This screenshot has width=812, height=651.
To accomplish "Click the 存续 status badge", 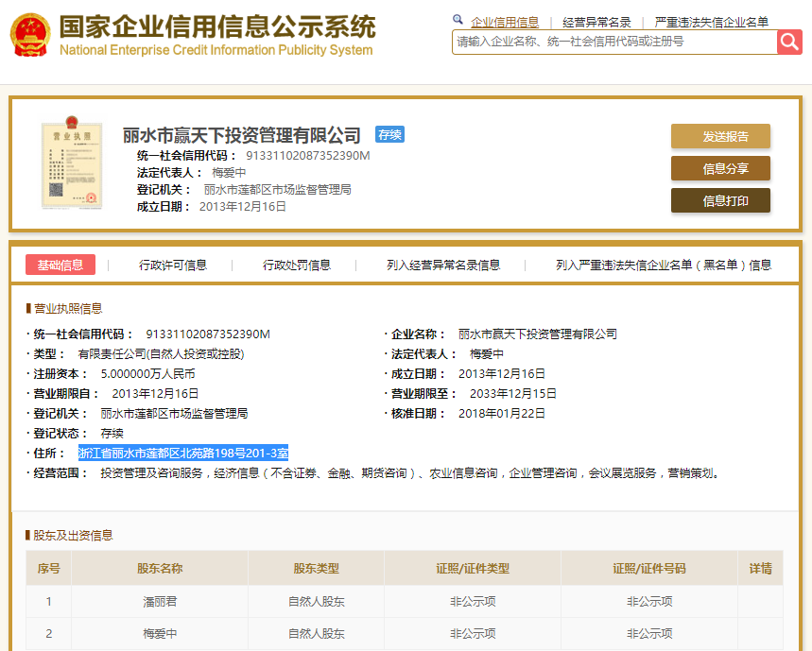I will [389, 135].
